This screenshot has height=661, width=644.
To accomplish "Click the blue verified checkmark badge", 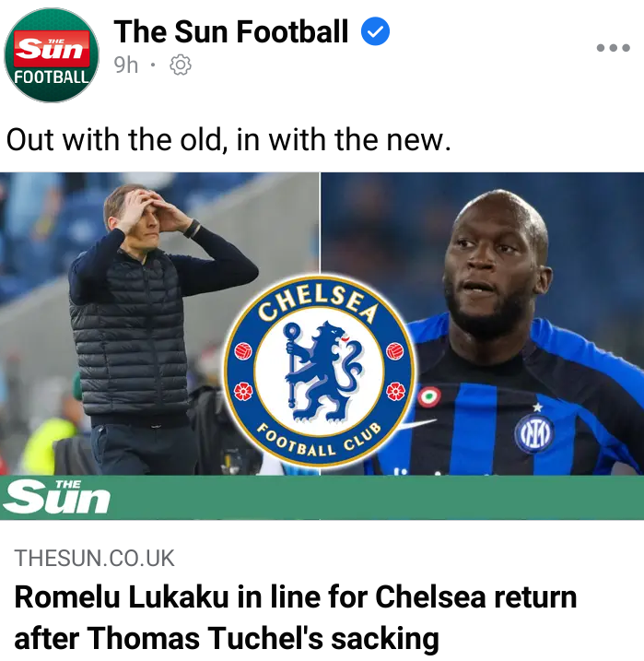I will [375, 31].
